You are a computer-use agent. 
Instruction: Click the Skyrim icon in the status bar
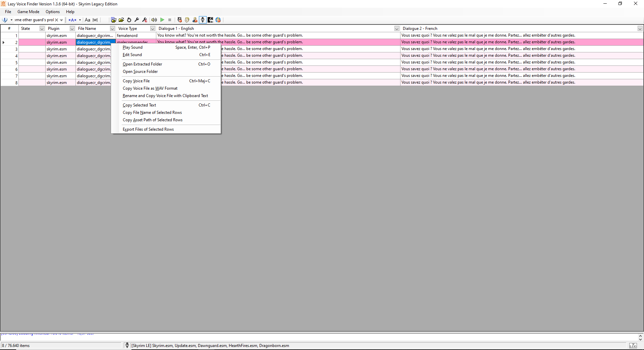(127, 345)
